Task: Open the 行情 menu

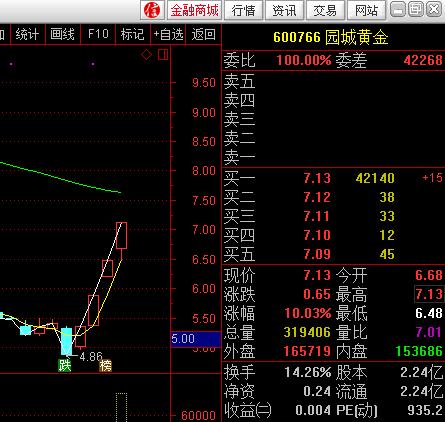Action: [244, 10]
